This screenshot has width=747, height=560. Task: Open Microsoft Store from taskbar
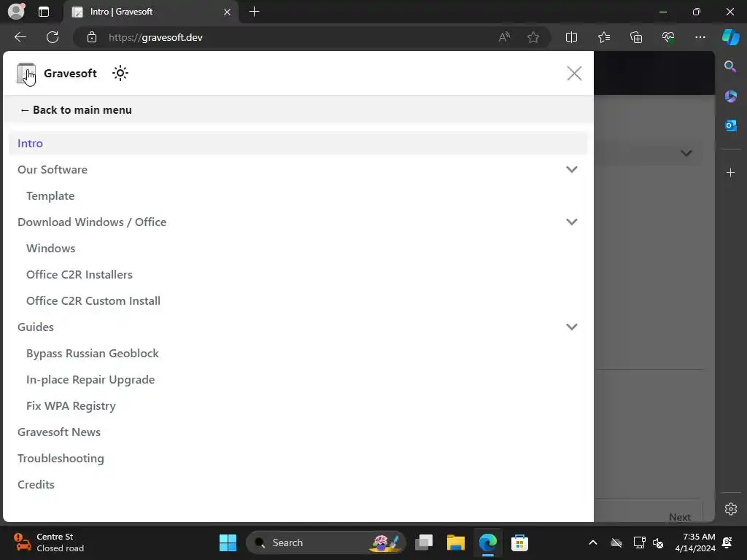519,542
